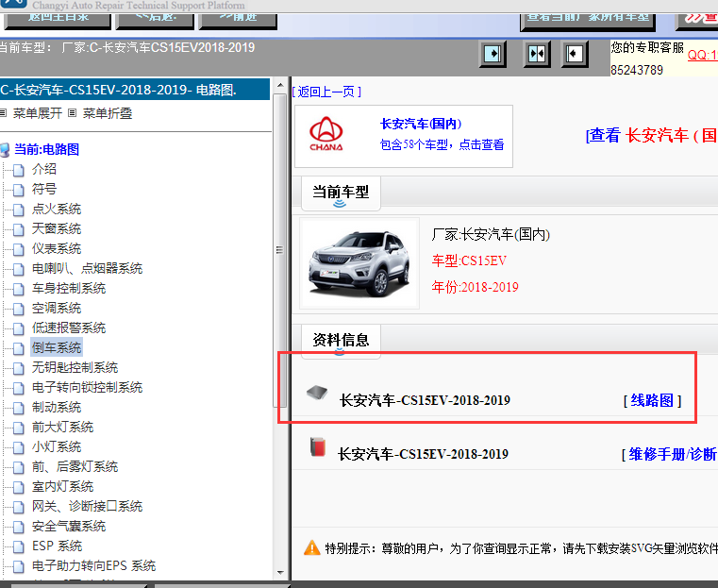The height and width of the screenshot is (588, 718).
Task: Click the 当前:电路图 root node icon
Action: point(5,150)
